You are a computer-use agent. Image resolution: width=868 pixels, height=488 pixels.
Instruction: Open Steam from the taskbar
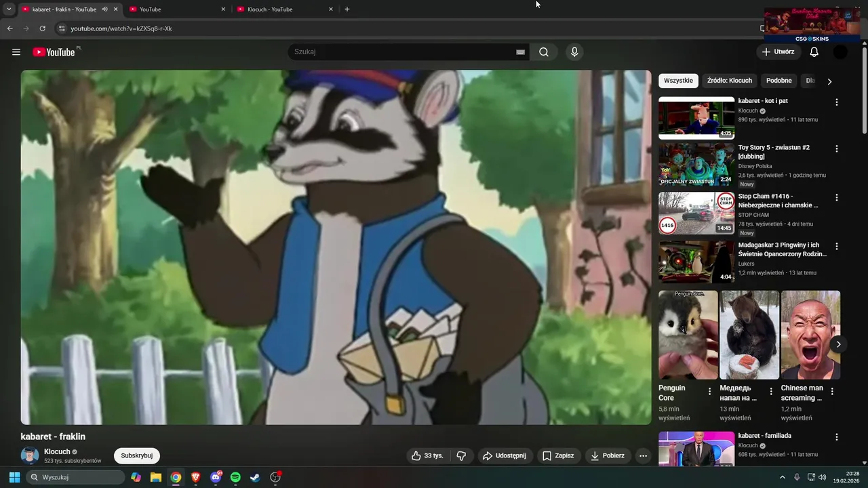(255, 477)
